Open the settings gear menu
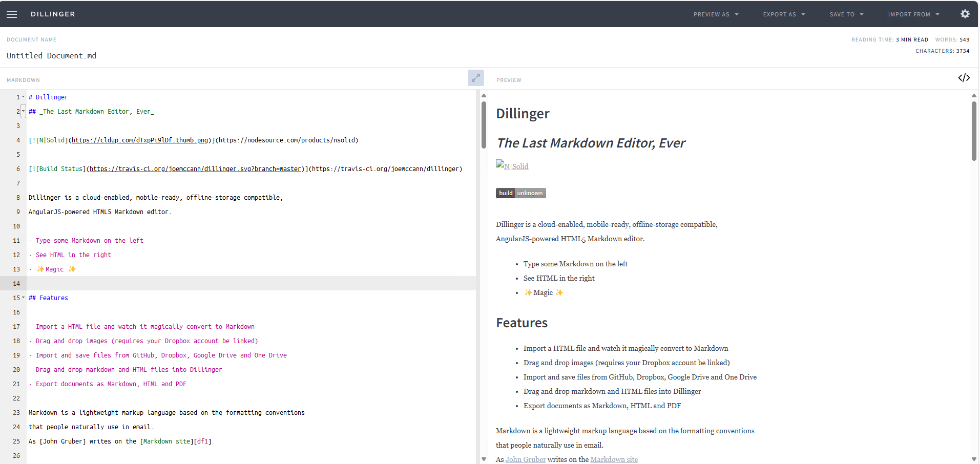 point(965,14)
